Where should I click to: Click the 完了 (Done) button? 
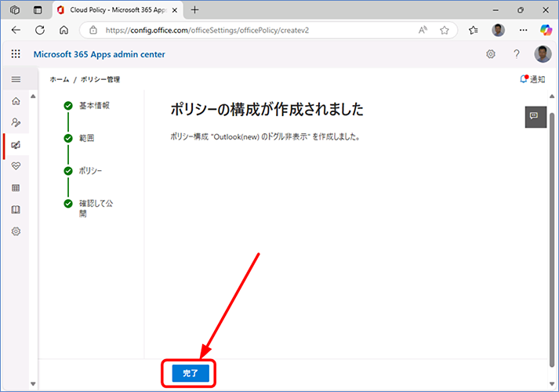[x=191, y=373]
